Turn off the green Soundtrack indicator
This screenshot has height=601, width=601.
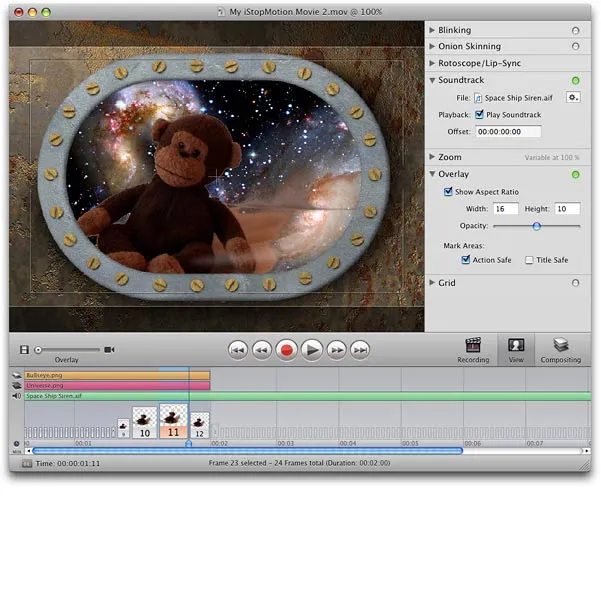coord(575,80)
